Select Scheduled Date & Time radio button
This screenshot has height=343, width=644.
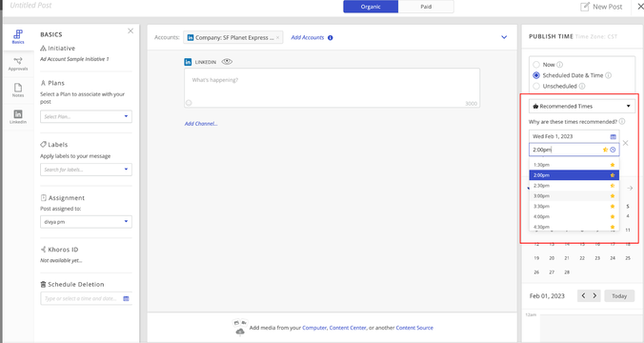pos(536,75)
